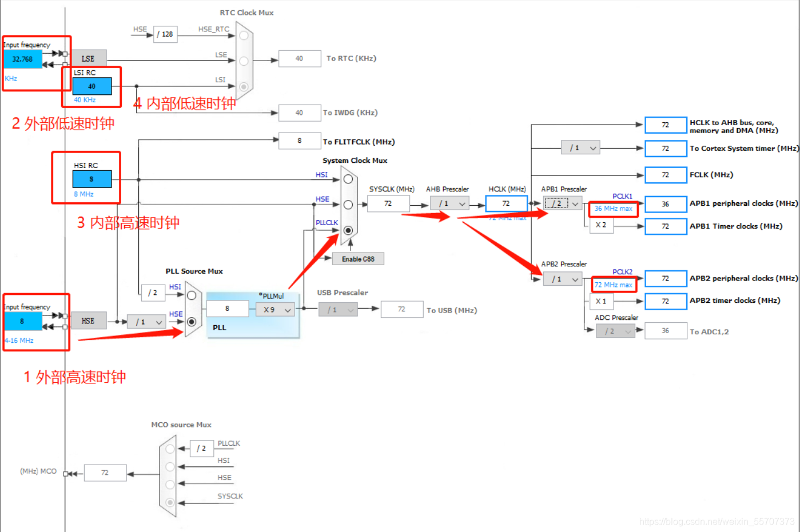Open the Cortex System timer /1 dropdown
This screenshot has height=532, width=800.
[x=580, y=148]
